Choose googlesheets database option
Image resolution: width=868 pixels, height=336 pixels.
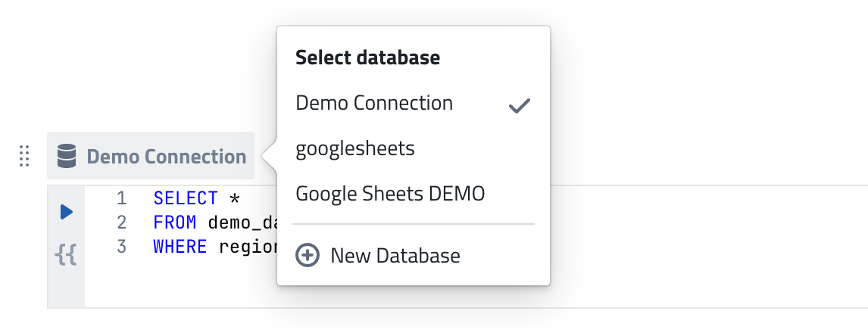[x=414, y=148]
